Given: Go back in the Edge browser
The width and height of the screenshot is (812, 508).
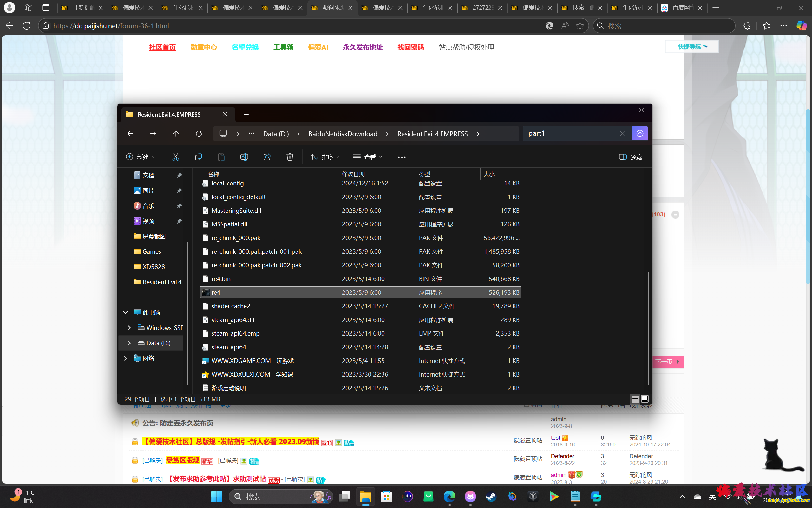Looking at the screenshot, I should (10, 25).
